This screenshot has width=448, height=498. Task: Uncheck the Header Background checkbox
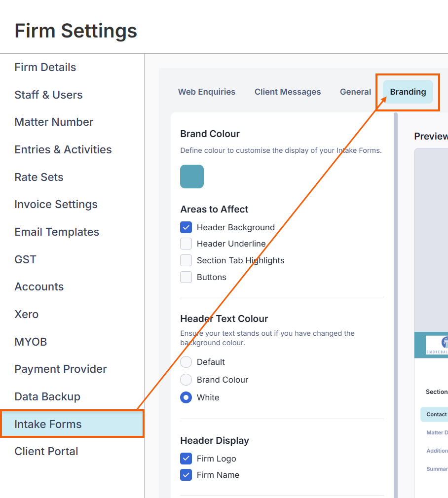186,227
